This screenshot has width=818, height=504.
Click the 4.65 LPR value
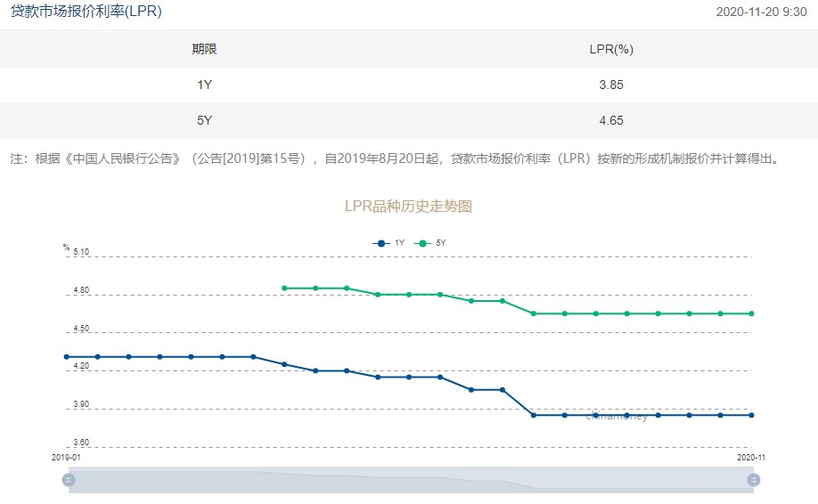tap(611, 120)
